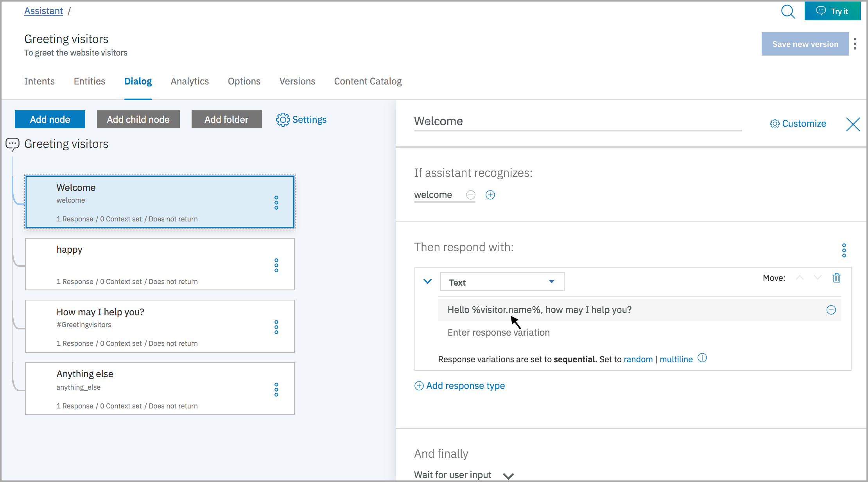Open the Analytics tab
Viewport: 868px width, 482px height.
[x=190, y=81]
